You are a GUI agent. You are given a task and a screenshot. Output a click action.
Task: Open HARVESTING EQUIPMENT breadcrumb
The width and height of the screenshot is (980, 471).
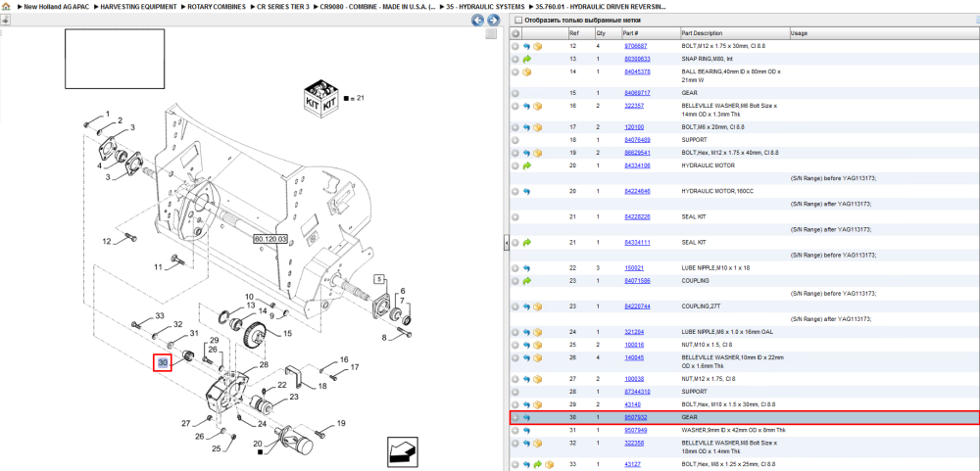click(138, 6)
